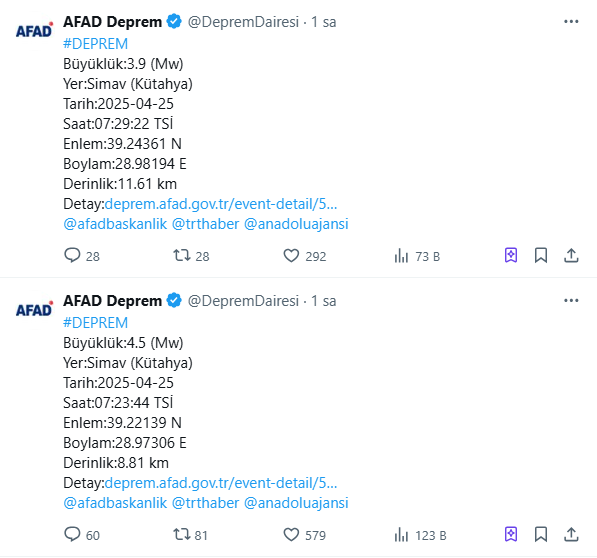The height and width of the screenshot is (558, 597).
Task: Bookmark the 3.9 Mw earthquake tweet
Action: point(541,255)
